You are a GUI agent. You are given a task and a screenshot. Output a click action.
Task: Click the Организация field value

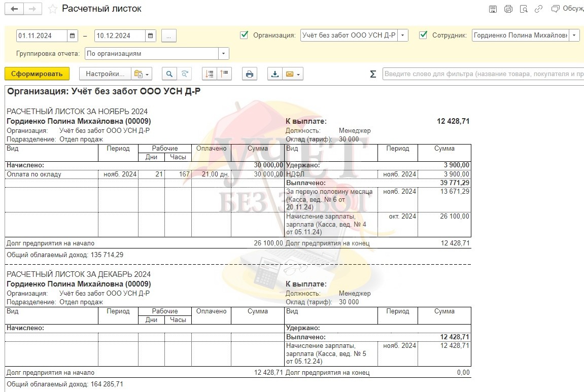pyautogui.click(x=349, y=35)
